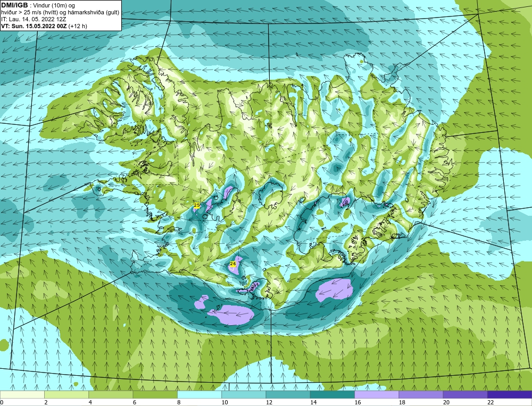This screenshot has height=406, width=532.
Task: Select the 16–18 m/s lavender legend swatch
Action: click(377, 394)
